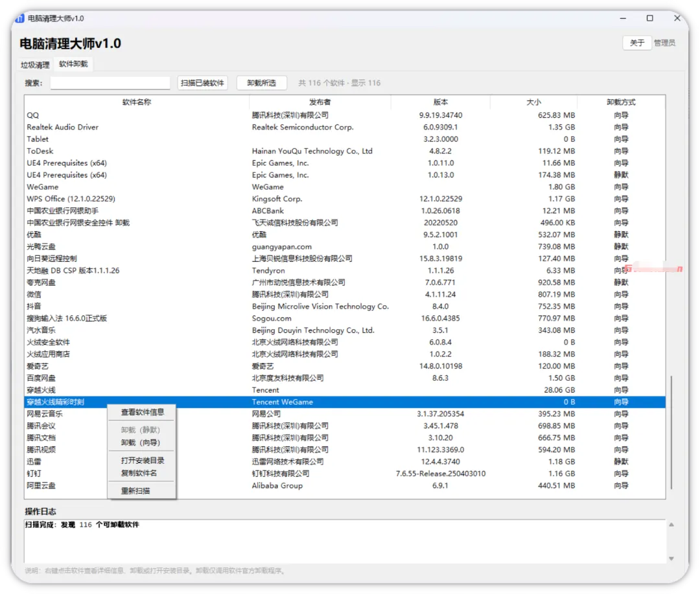Image resolution: width=700 pixels, height=594 pixels.
Task: Select UE4 Prerequisites version 1.0.13.0
Action: 345,175
